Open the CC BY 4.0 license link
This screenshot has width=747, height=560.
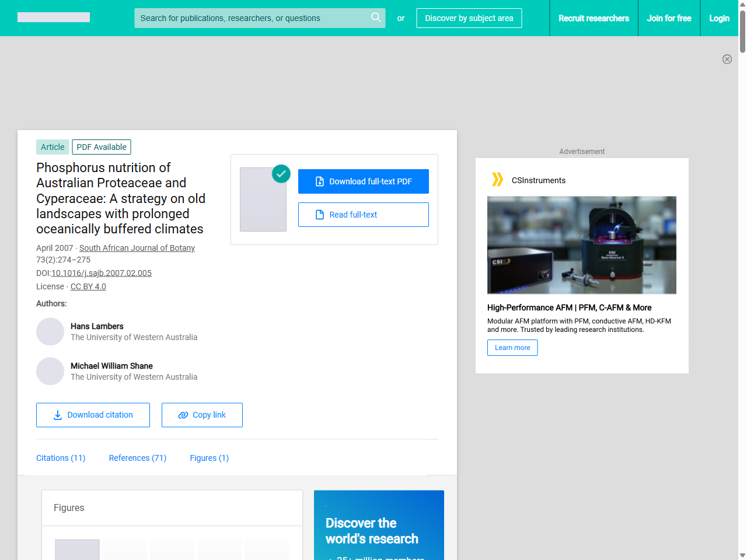click(88, 286)
